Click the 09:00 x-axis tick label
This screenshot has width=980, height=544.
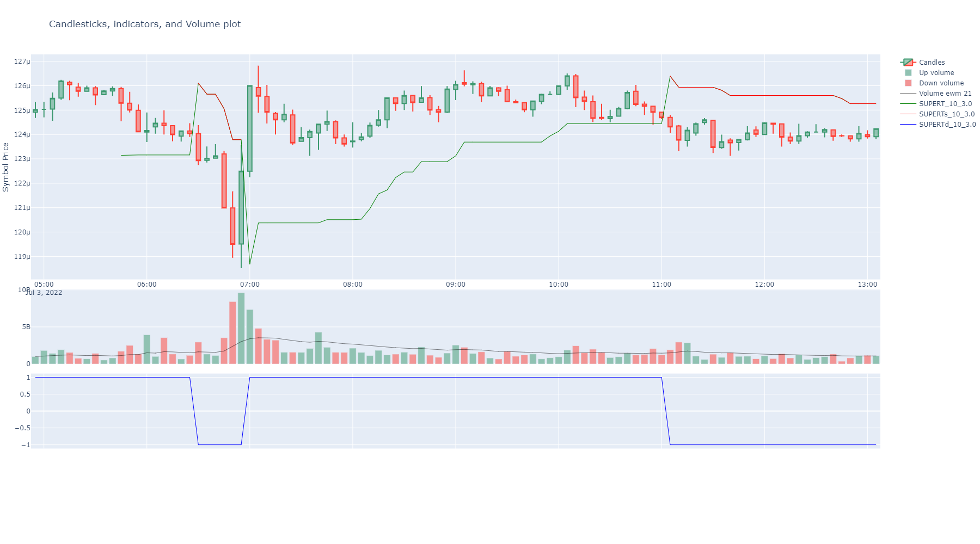pos(456,285)
